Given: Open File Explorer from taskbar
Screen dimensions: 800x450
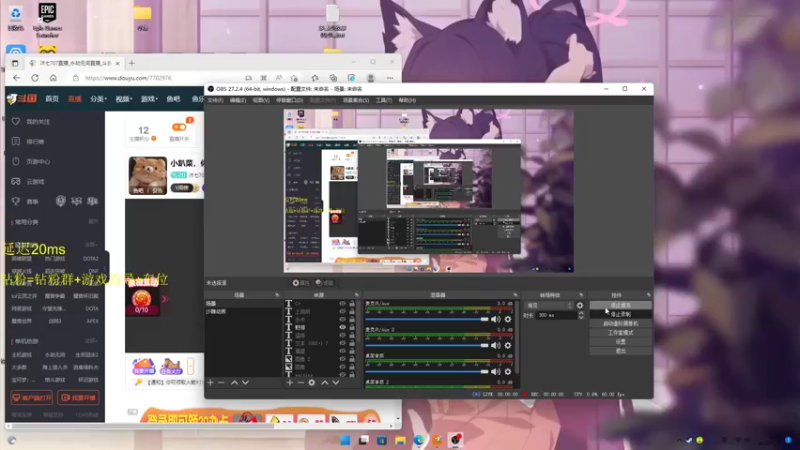Looking at the screenshot, I should (400, 440).
